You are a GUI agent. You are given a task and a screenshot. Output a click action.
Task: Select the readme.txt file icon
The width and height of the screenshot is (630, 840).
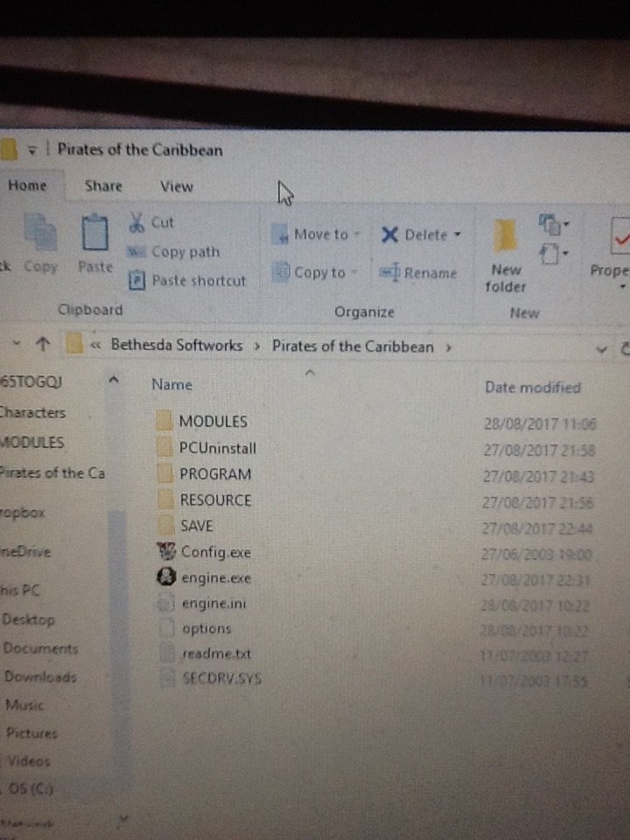click(x=168, y=653)
